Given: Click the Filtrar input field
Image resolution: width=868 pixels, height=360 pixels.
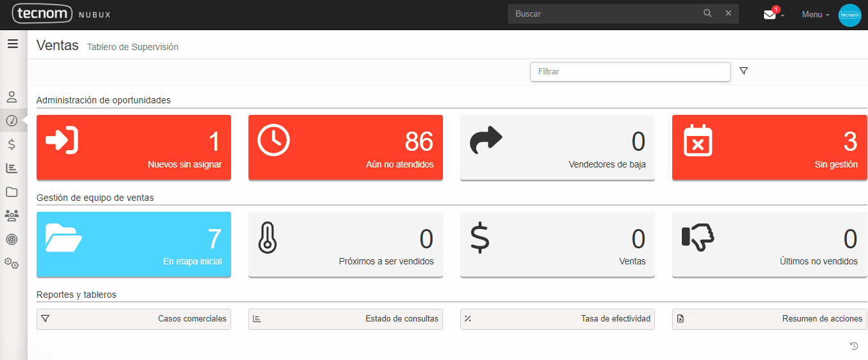Looking at the screenshot, I should point(630,72).
